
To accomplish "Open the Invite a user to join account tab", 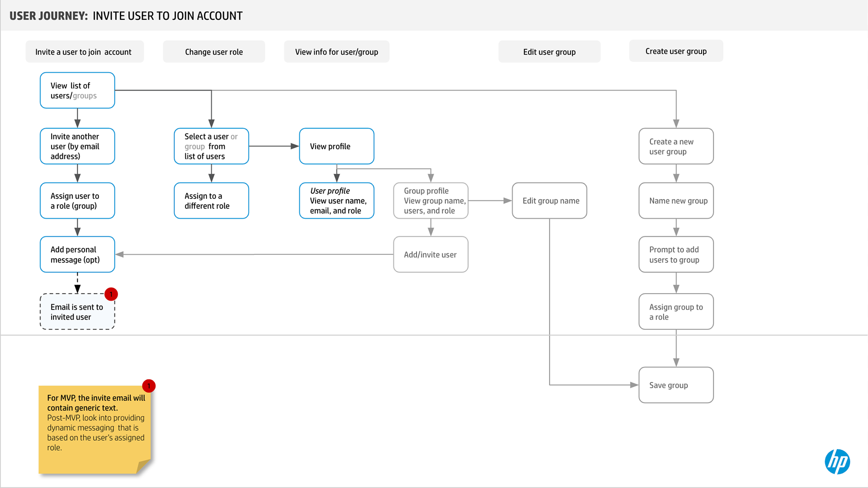I will [x=84, y=52].
